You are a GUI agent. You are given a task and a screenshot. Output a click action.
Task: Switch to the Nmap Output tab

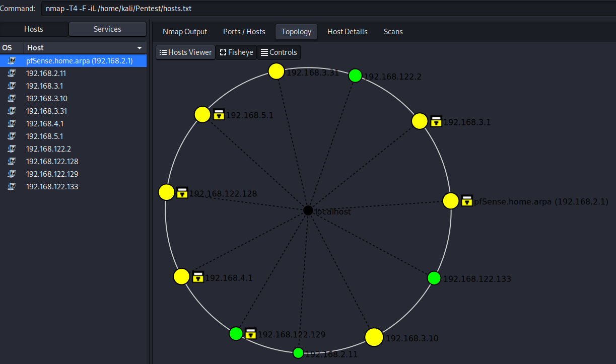tap(185, 32)
